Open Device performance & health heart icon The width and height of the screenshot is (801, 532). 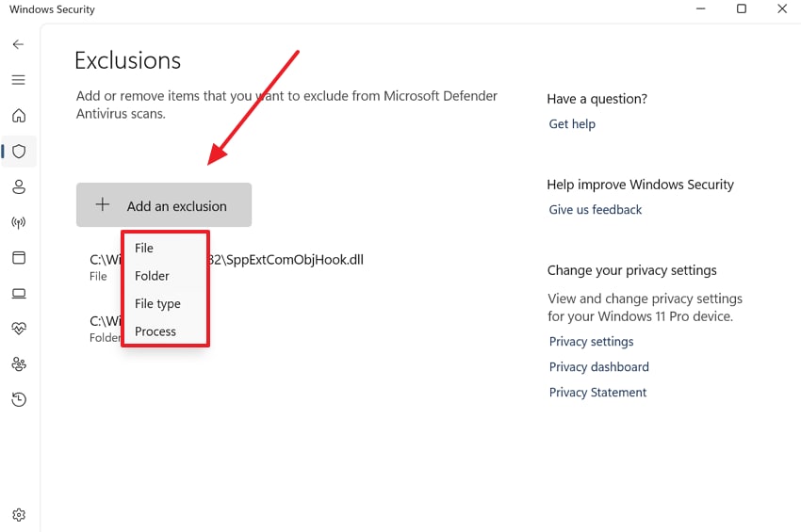(x=19, y=329)
